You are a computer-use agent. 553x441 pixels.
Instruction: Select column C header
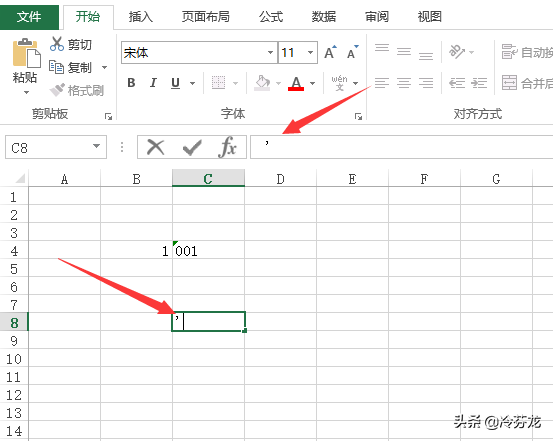pyautogui.click(x=208, y=178)
